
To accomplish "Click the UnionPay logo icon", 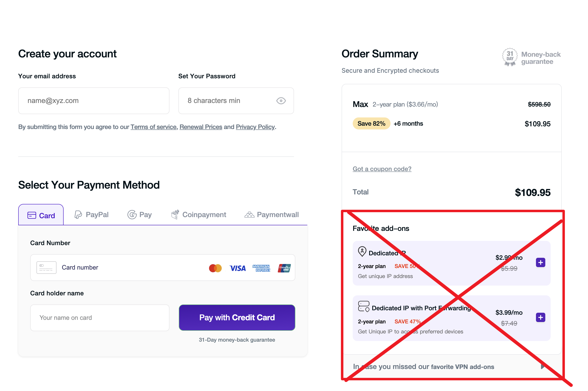I will pos(284,268).
